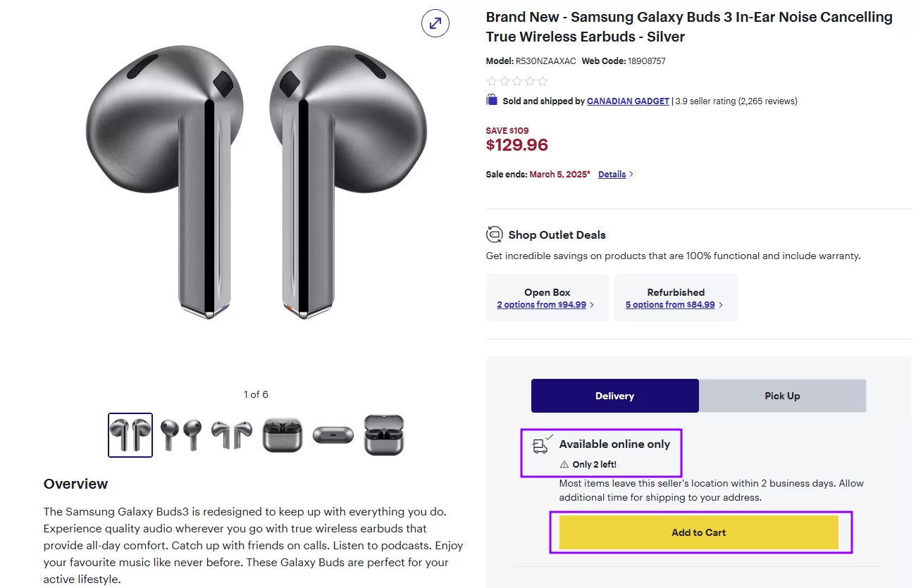Click the first empty rating star
Image resolution: width=916 pixels, height=588 pixels.
491,81
